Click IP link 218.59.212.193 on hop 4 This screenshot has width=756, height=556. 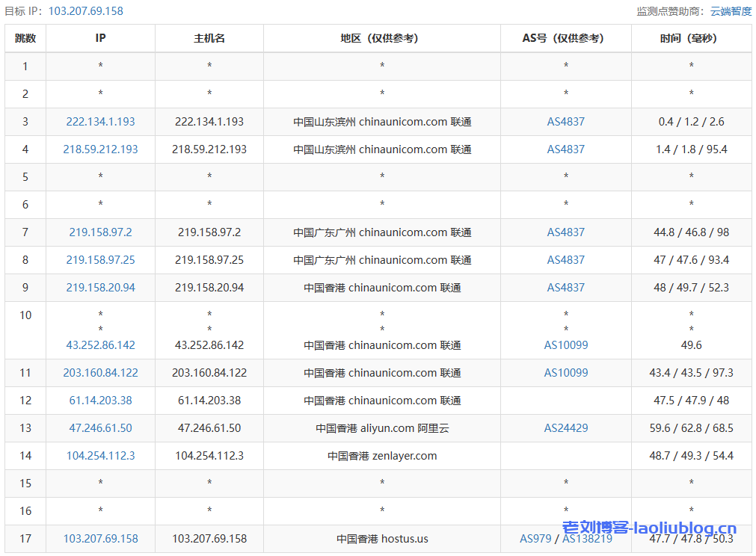99,149
